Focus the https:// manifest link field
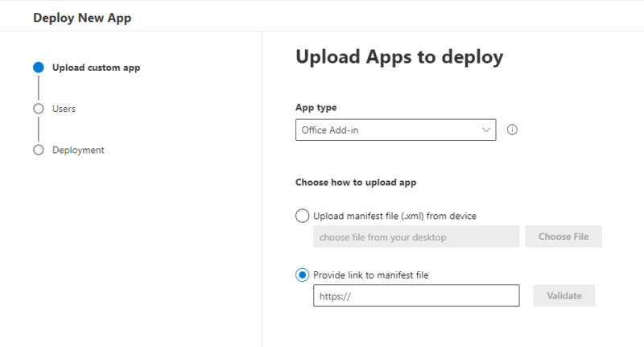 (x=416, y=295)
